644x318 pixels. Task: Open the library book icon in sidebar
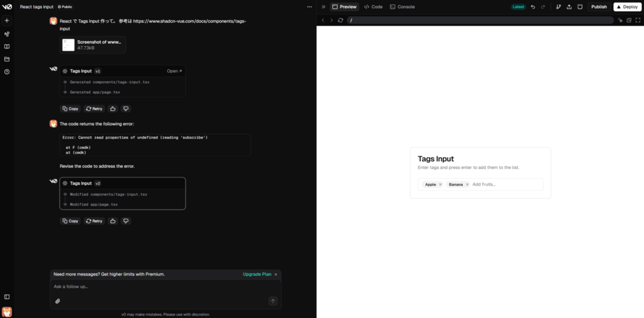tap(7, 47)
